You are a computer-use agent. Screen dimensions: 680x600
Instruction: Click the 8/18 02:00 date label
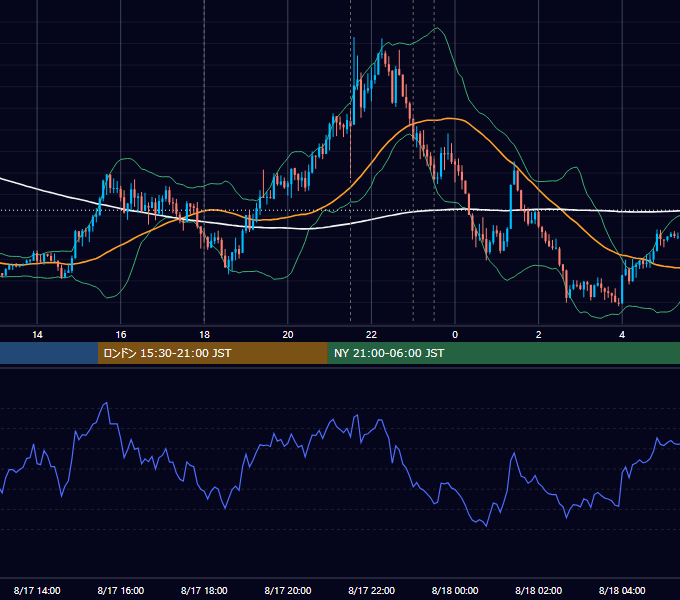(539, 590)
